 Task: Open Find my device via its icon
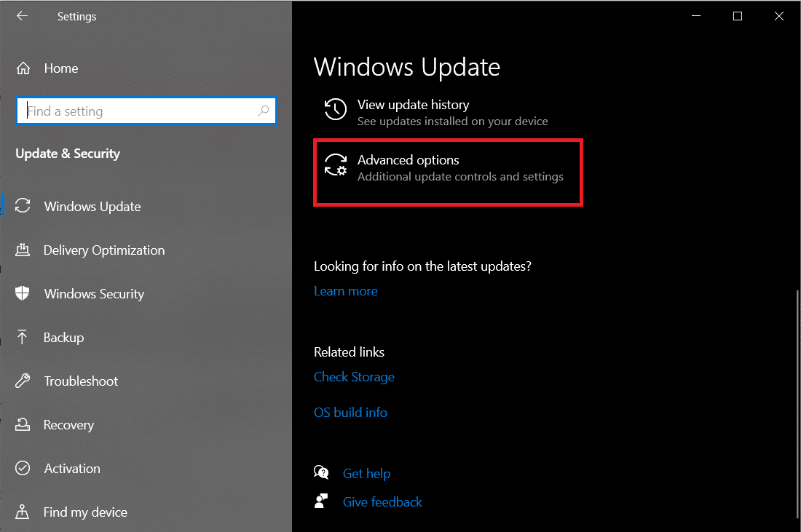pyautogui.click(x=23, y=512)
